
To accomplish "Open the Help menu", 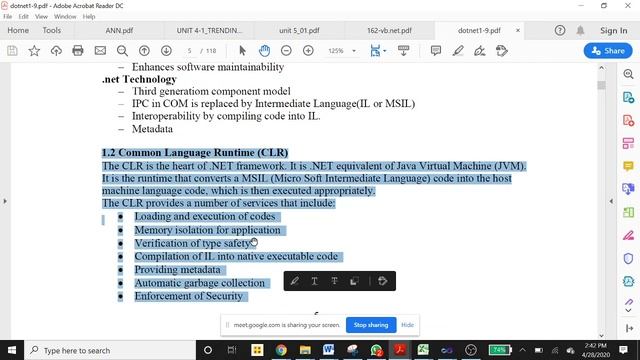I will click(x=89, y=16).
